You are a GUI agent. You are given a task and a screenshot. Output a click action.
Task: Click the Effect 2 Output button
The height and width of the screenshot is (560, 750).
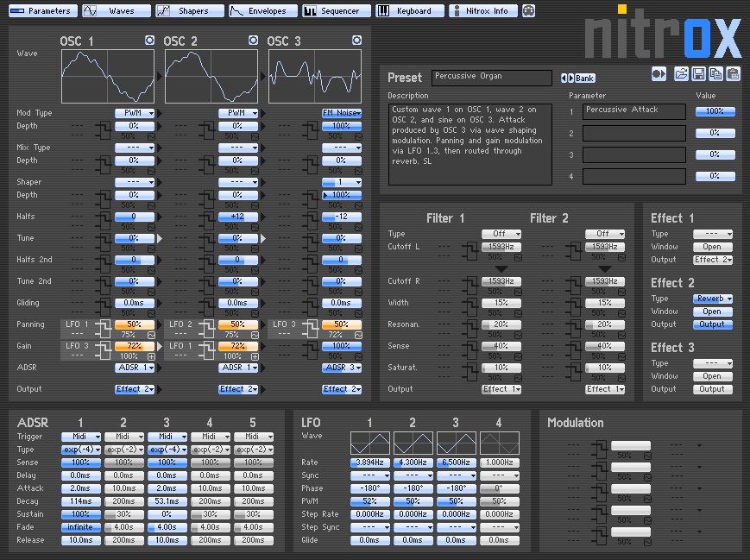point(713,324)
